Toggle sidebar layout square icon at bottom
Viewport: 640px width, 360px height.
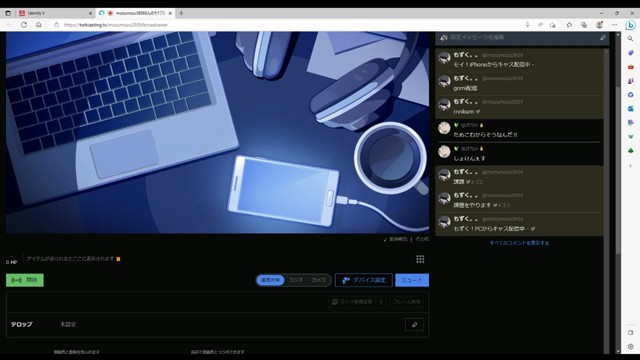[631, 333]
